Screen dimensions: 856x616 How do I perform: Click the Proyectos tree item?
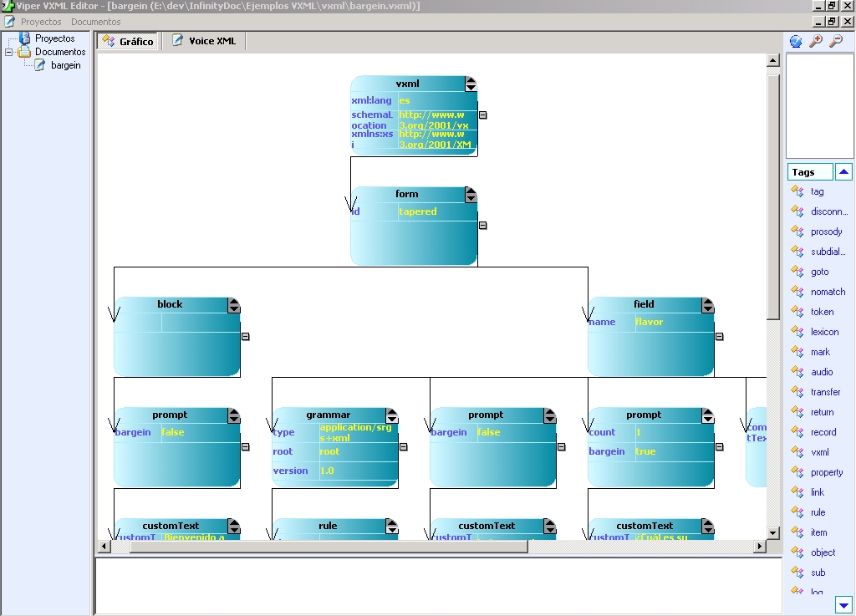point(54,38)
